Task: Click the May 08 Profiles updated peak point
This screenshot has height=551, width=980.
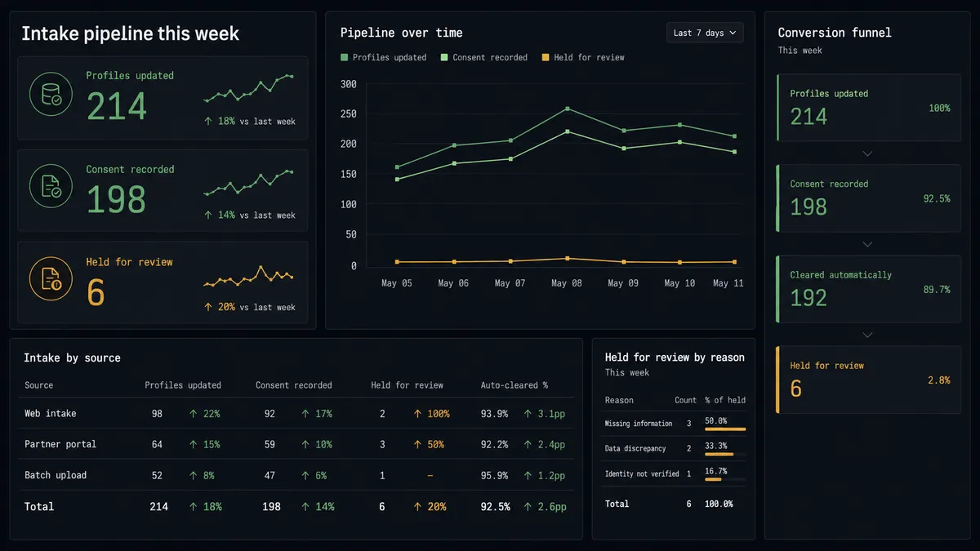Action: [x=567, y=109]
